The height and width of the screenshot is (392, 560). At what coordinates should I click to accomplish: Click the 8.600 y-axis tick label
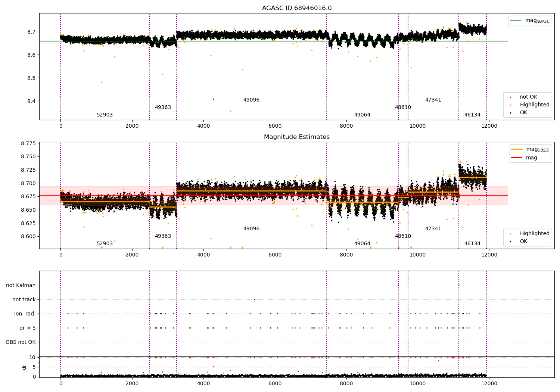point(28,237)
